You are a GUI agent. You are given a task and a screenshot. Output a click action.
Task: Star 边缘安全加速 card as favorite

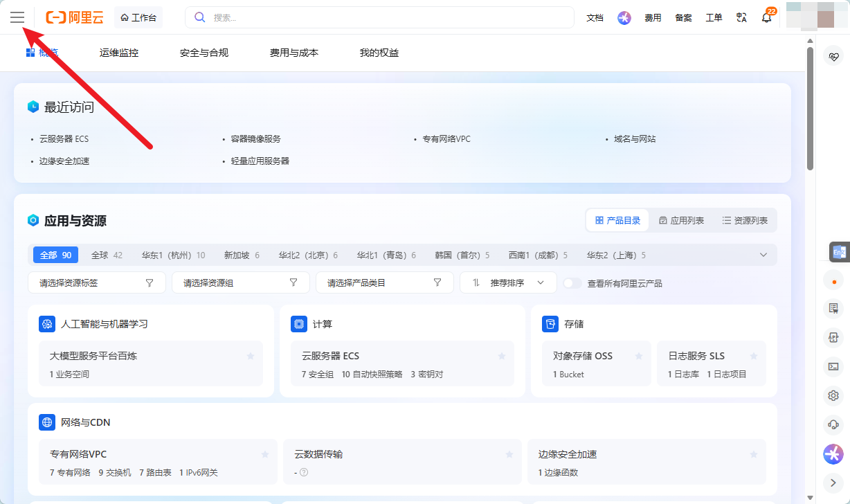coord(754,454)
